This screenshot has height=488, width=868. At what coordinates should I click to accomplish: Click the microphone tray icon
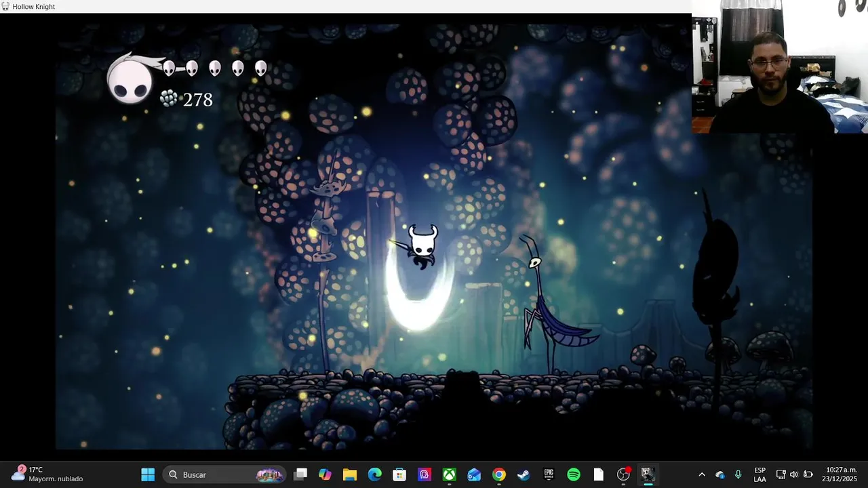pos(738,474)
